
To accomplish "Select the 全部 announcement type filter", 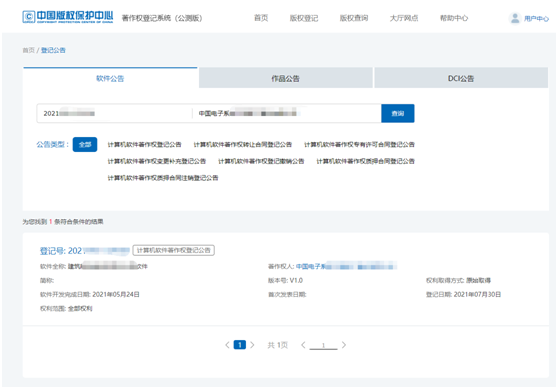I will click(x=85, y=144).
